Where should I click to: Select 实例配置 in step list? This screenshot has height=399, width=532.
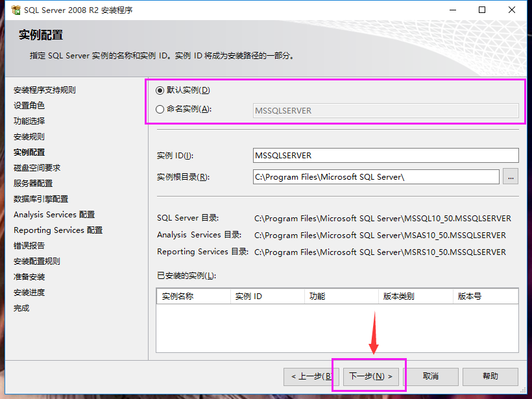pos(29,152)
